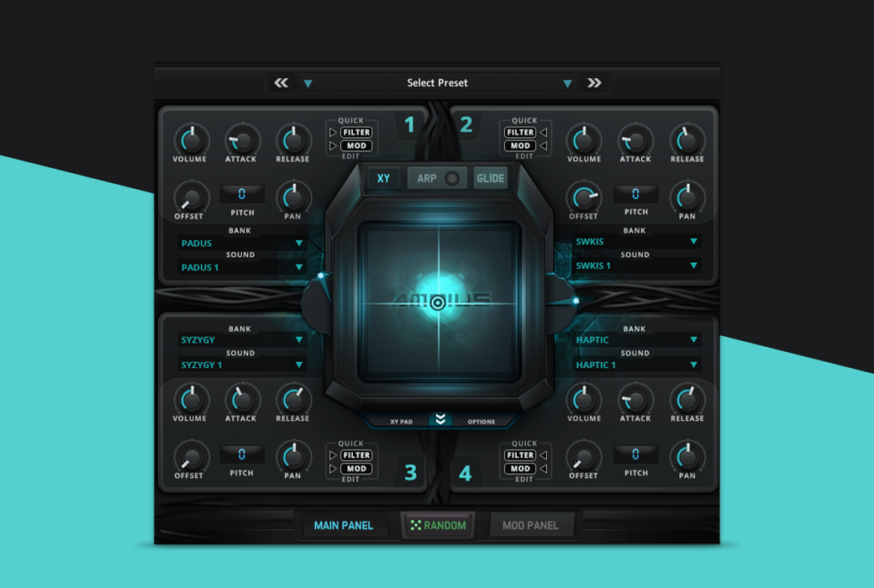874x588 pixels.
Task: Open the MOD PANEL tab
Action: tap(530, 526)
